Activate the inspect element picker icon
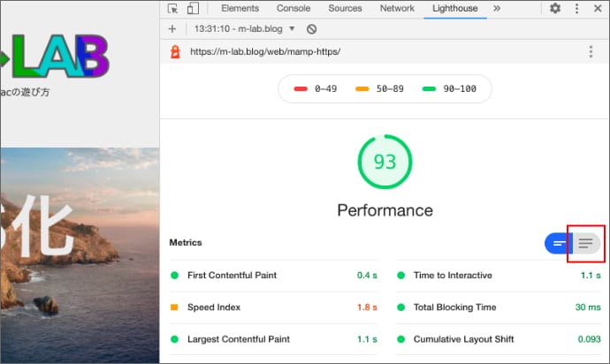This screenshot has height=364, width=610. pyautogui.click(x=172, y=9)
